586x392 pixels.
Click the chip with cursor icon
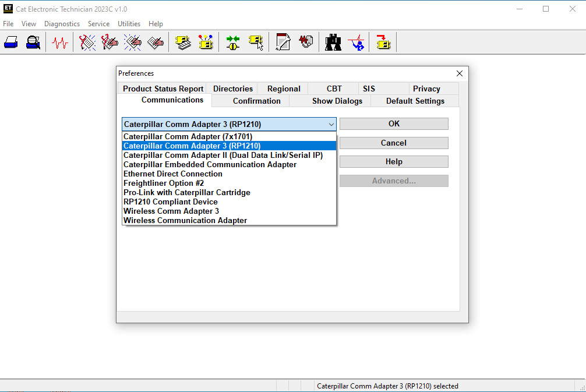(x=256, y=42)
